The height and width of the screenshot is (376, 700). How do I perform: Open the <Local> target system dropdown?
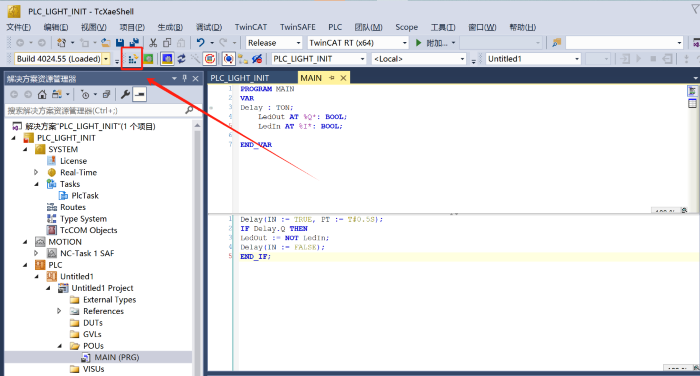(462, 59)
